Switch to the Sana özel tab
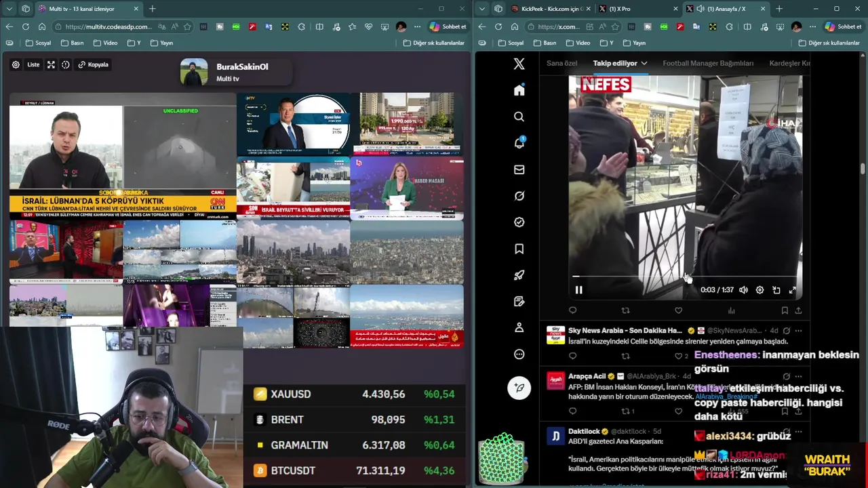Image resolution: width=868 pixels, height=488 pixels. 561,63
